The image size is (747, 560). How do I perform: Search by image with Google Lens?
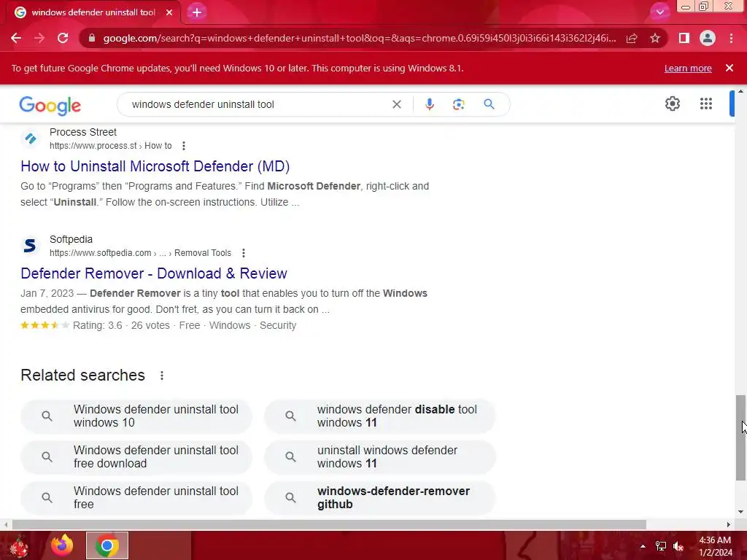[458, 104]
